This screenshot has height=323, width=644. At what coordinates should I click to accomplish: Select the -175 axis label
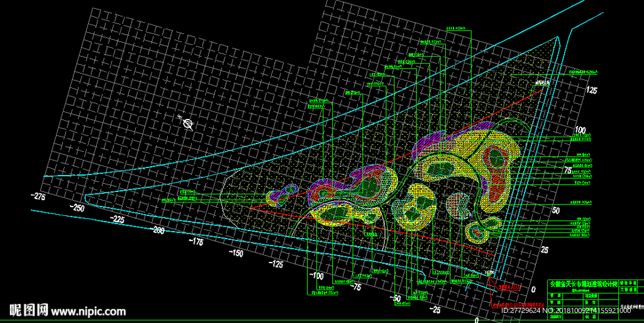coord(196,242)
